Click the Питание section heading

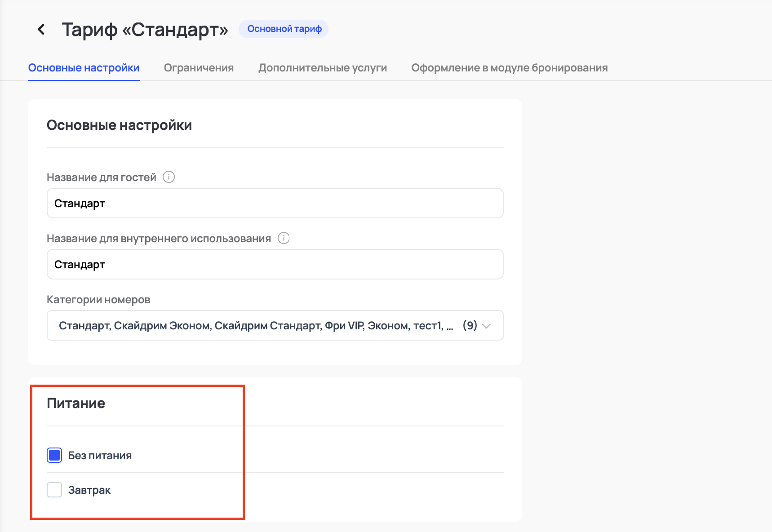(76, 403)
